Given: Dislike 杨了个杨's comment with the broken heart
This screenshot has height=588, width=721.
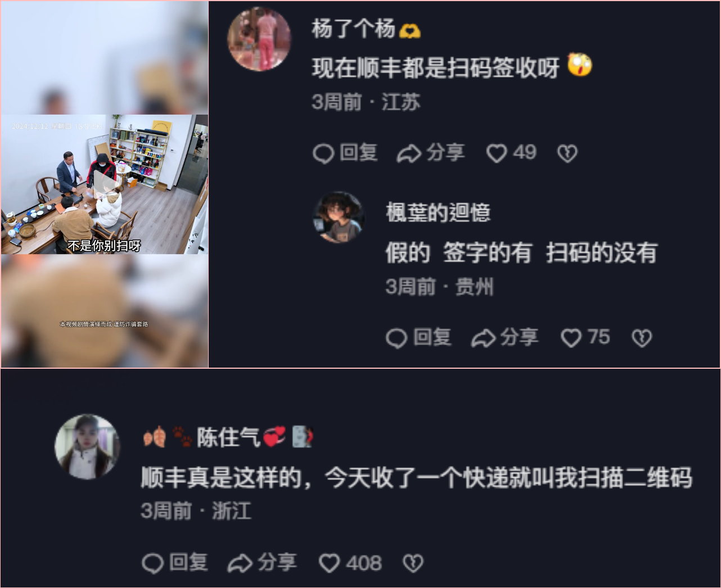Looking at the screenshot, I should (x=567, y=153).
